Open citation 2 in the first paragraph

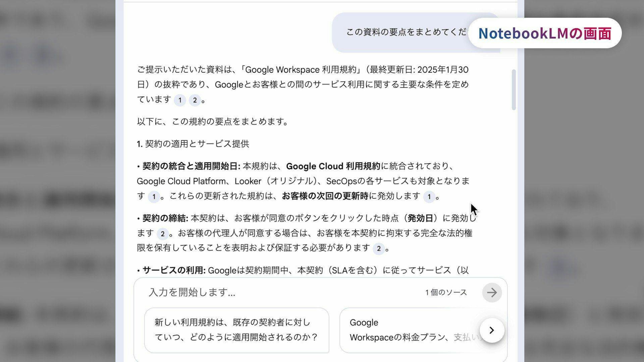coord(195,100)
